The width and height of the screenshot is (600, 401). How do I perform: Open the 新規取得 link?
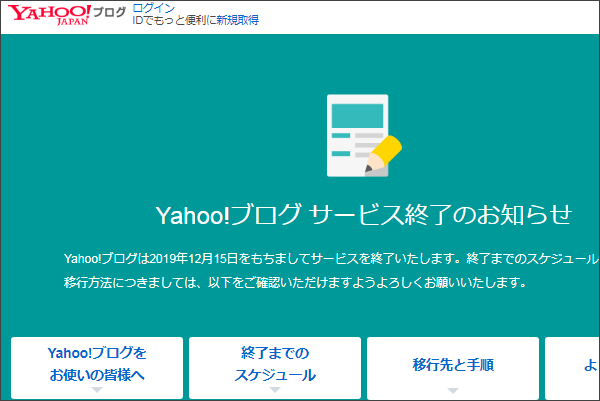[x=238, y=20]
